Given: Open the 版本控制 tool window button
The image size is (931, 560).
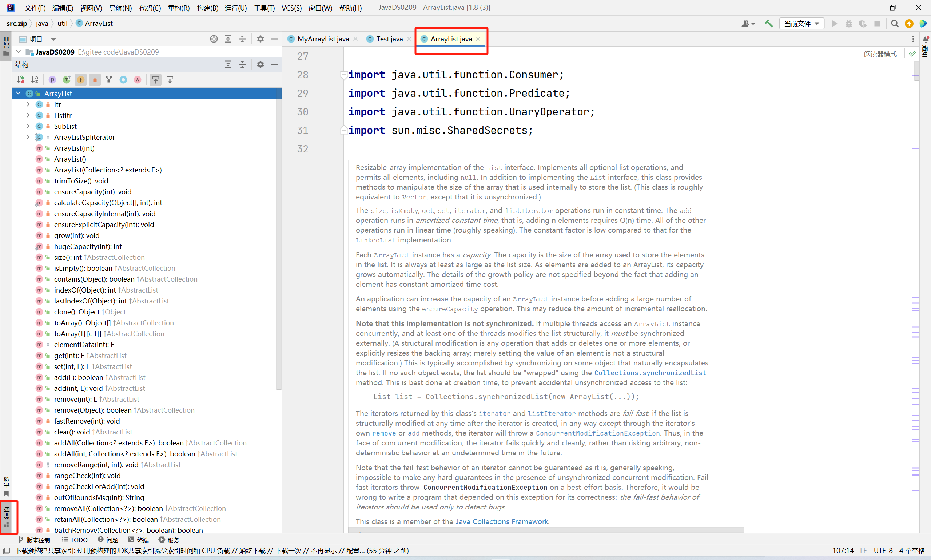Looking at the screenshot, I should point(34,540).
